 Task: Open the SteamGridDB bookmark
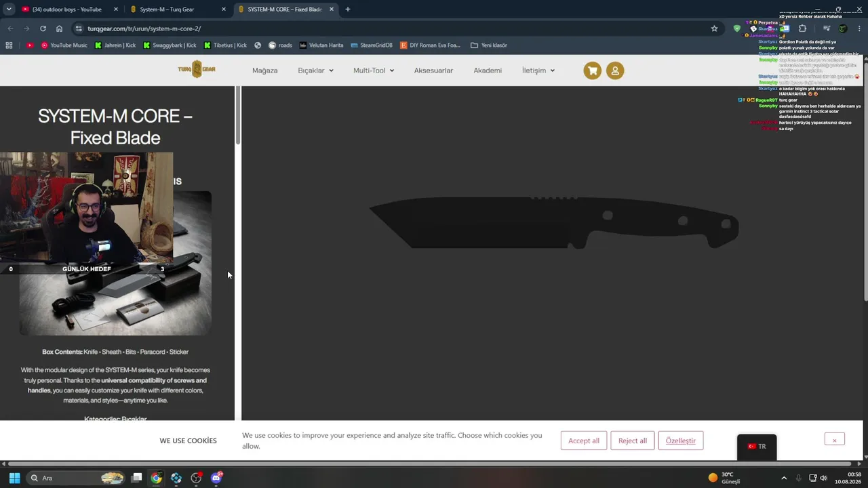click(372, 45)
